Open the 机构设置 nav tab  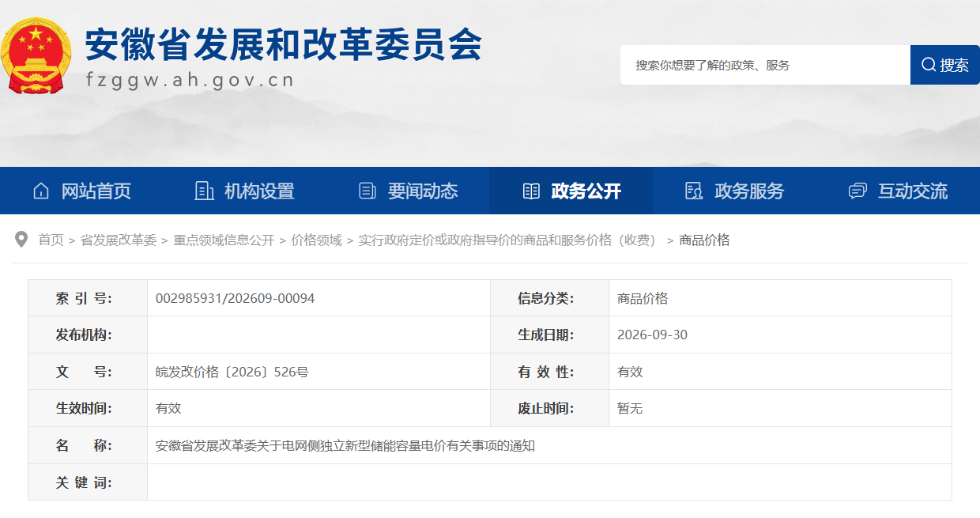(x=244, y=191)
